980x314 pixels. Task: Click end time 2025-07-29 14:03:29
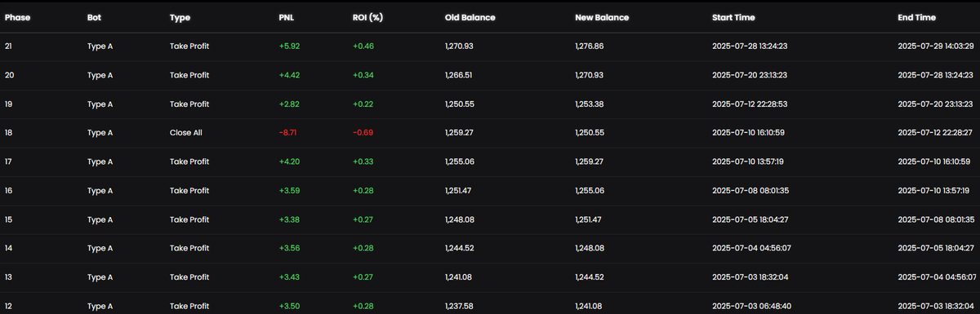coord(935,46)
